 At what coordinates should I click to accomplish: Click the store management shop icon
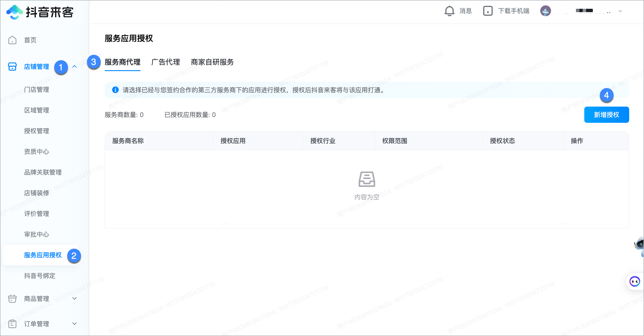point(12,67)
